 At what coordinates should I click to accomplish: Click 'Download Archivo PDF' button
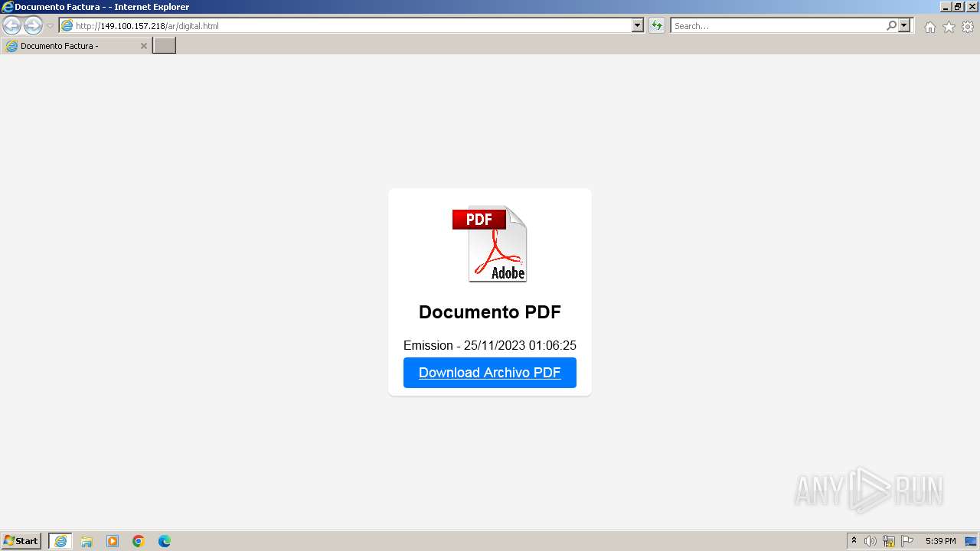(x=490, y=373)
